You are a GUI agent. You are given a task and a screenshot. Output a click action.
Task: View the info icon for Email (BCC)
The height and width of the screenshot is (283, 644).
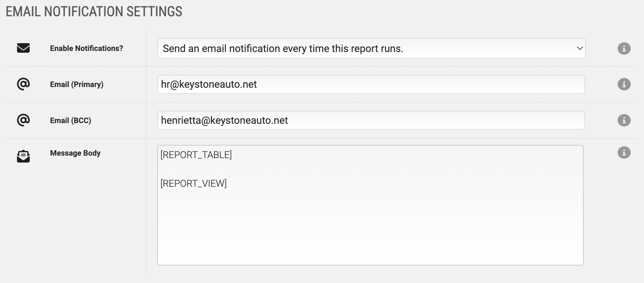[x=624, y=120]
